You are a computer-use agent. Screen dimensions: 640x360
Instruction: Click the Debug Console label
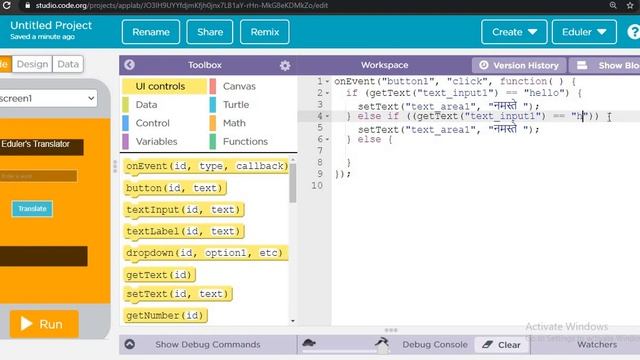435,345
